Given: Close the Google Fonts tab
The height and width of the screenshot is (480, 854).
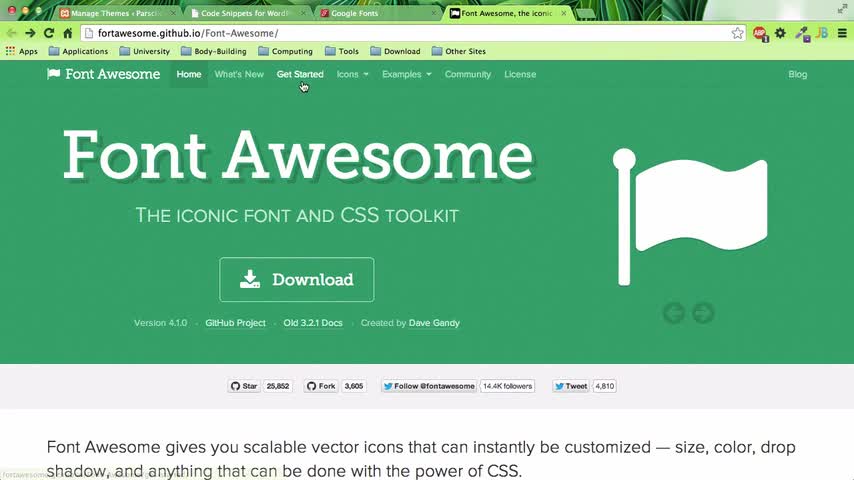Looking at the screenshot, I should pyautogui.click(x=434, y=13).
